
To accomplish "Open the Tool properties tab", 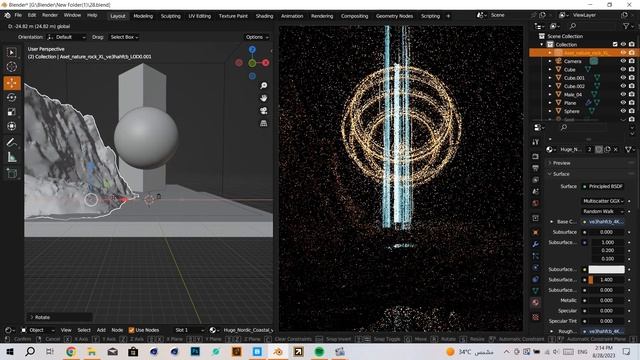I will 536,142.
